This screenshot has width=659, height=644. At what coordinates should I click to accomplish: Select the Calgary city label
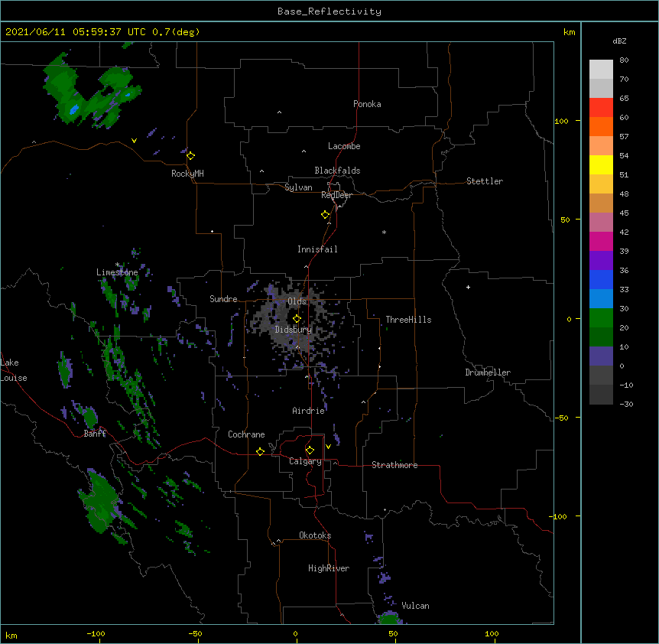pos(305,461)
